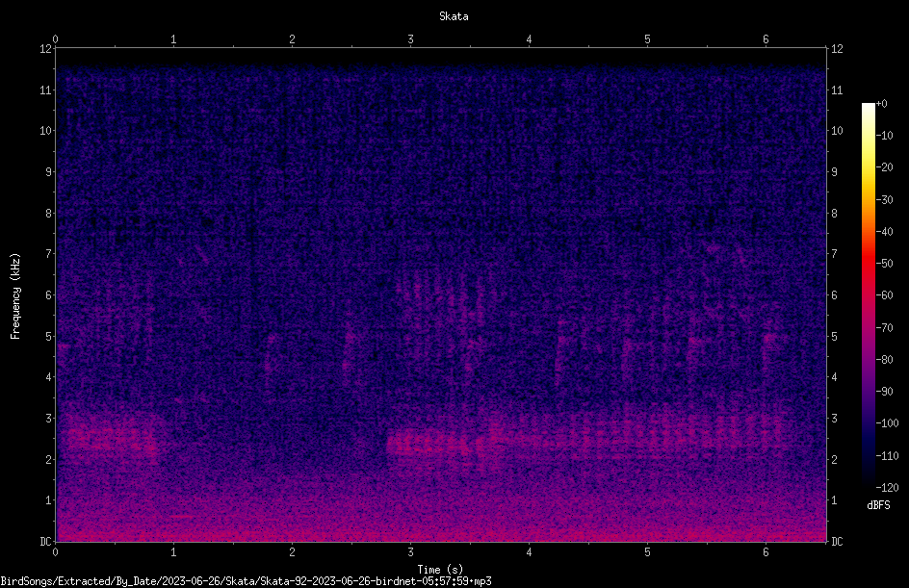Viewport: 909px width, 588px height.
Task: Click the "-20" color scale label
Action: click(x=884, y=167)
